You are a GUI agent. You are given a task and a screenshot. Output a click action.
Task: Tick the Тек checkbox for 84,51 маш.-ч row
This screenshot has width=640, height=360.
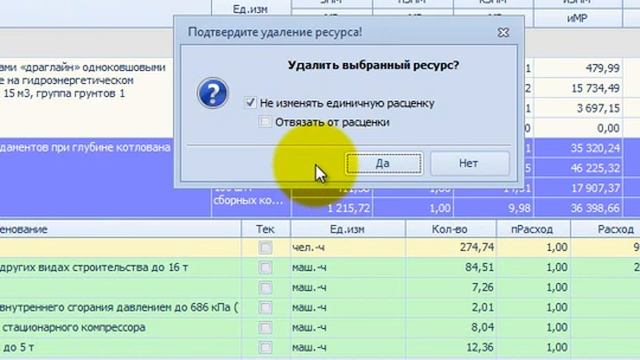pyautogui.click(x=265, y=267)
